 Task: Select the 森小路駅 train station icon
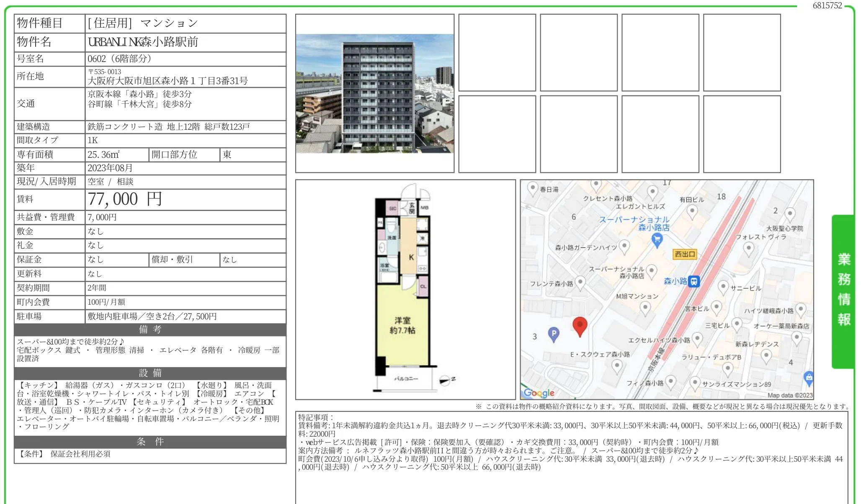[x=693, y=282]
